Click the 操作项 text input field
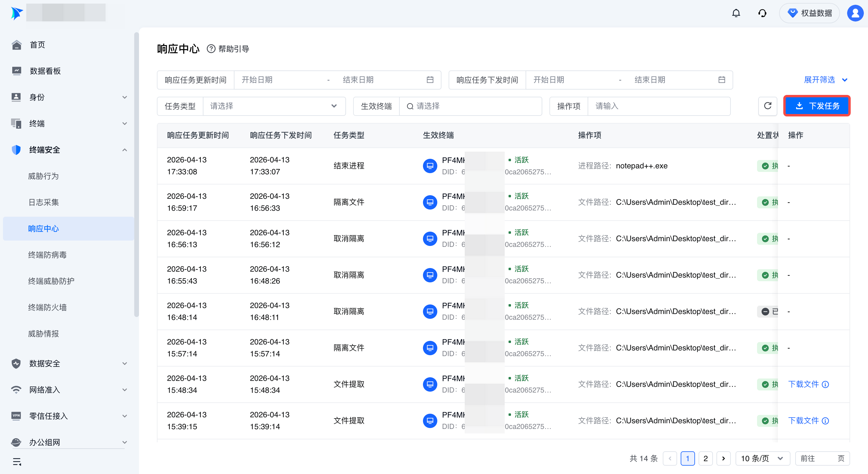This screenshot has width=868, height=474. (x=658, y=106)
